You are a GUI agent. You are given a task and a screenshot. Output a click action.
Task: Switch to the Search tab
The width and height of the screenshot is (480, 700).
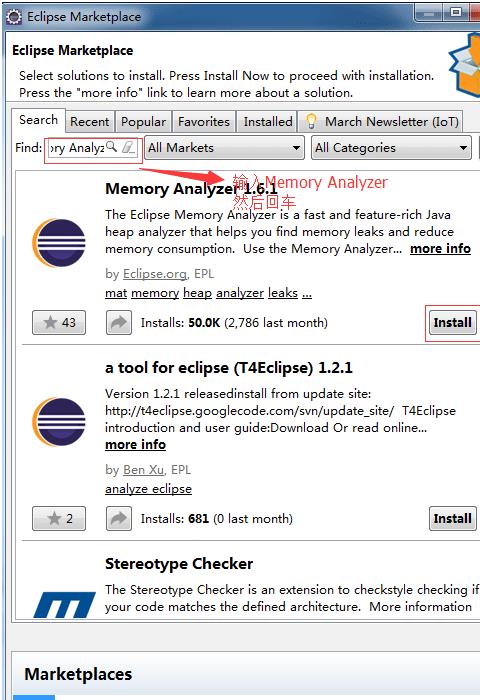(38, 120)
